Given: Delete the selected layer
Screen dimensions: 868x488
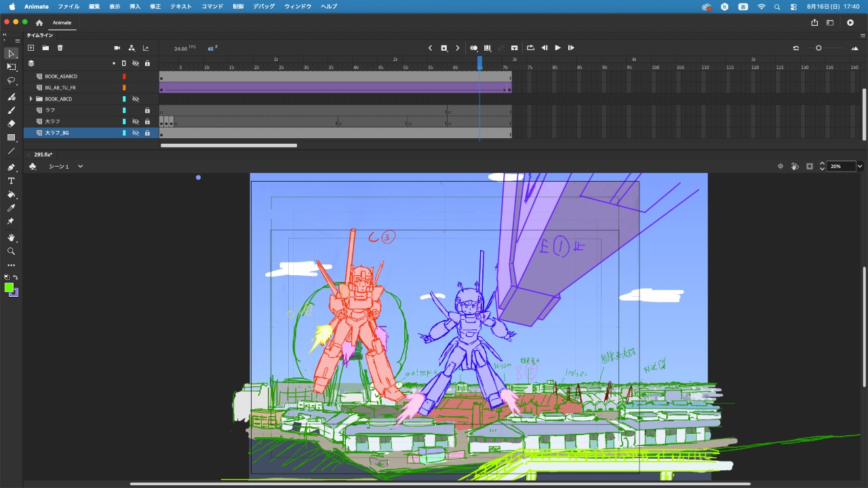Looking at the screenshot, I should [x=60, y=48].
